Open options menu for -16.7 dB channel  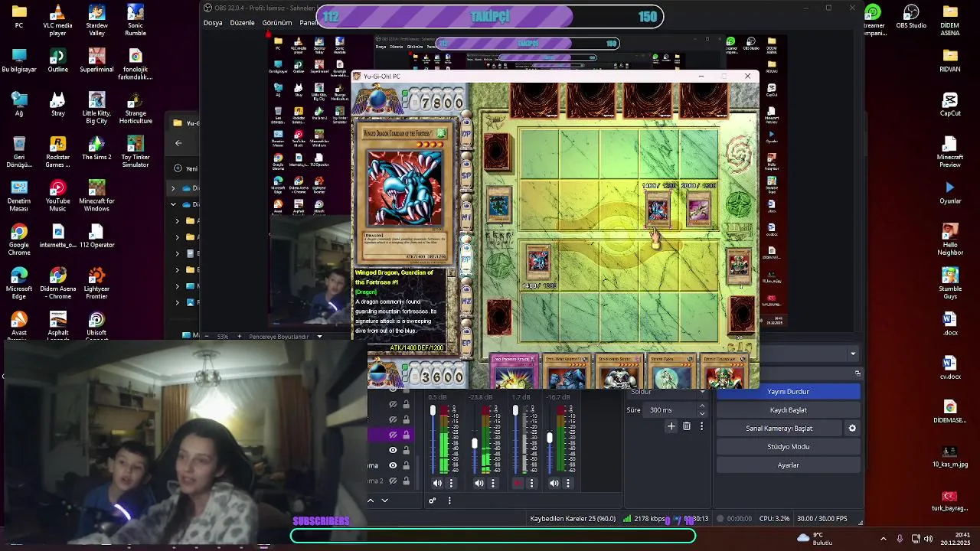[x=567, y=483]
